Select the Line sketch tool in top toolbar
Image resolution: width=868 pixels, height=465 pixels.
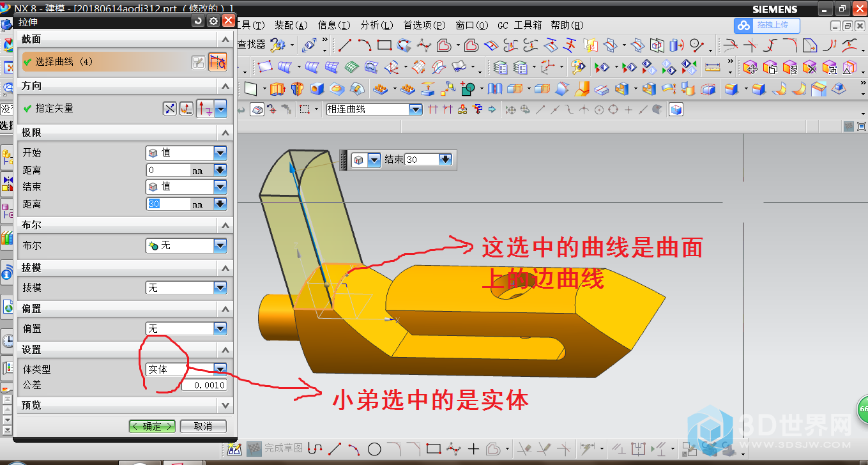coord(345,45)
